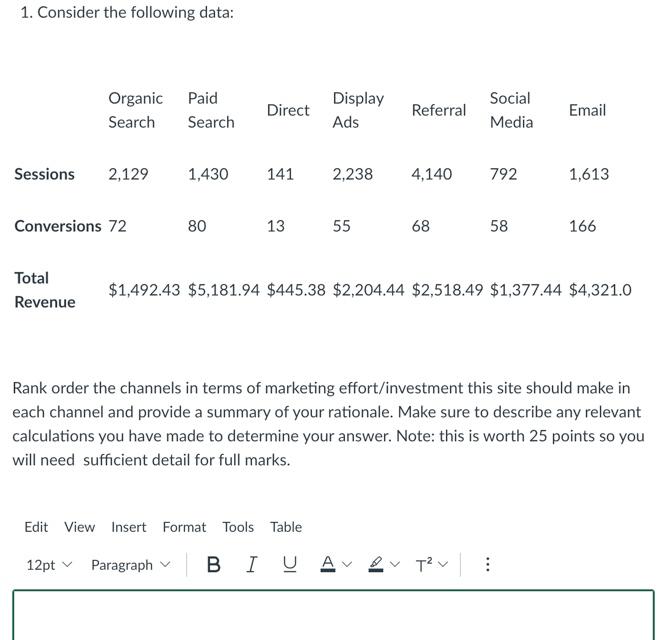Select the Email revenue value $4,321.0

click(600, 290)
